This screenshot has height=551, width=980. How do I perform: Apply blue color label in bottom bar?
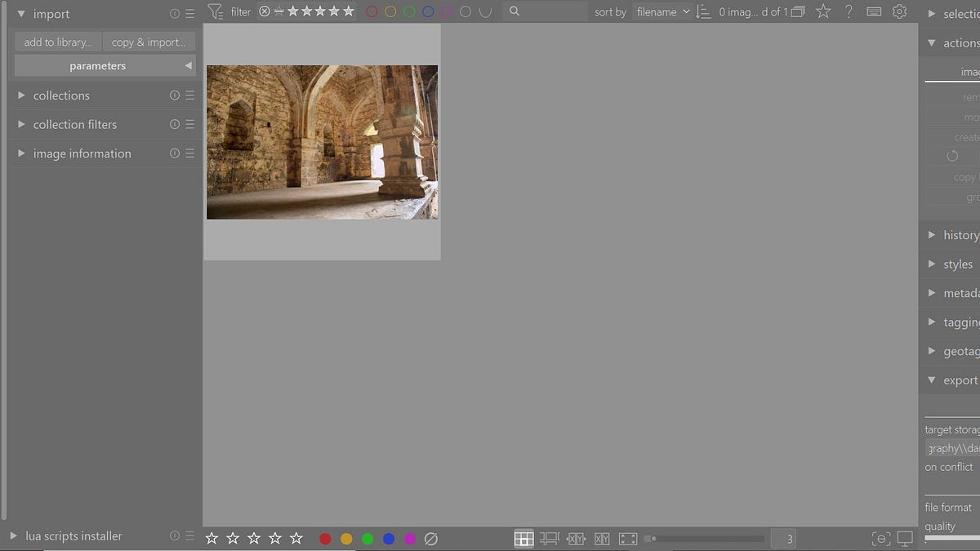tap(389, 539)
